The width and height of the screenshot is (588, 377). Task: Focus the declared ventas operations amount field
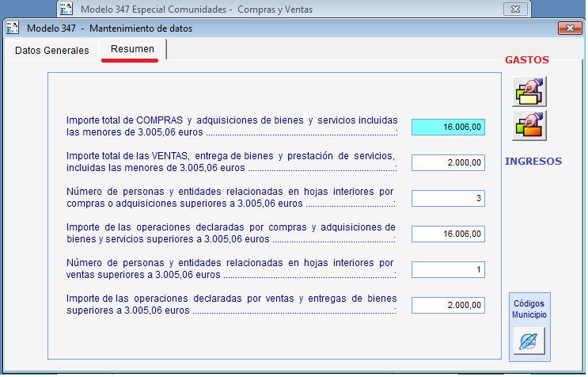tap(448, 305)
